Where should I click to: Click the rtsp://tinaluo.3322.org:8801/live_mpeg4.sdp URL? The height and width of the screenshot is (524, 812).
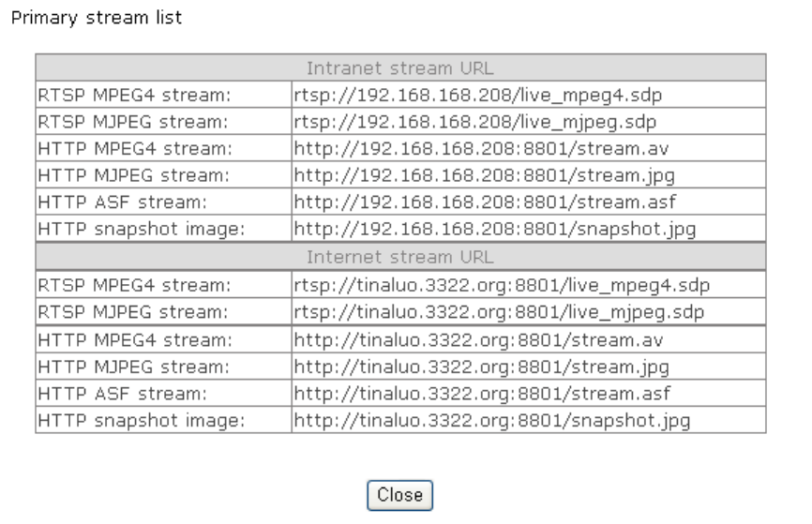[506, 281]
